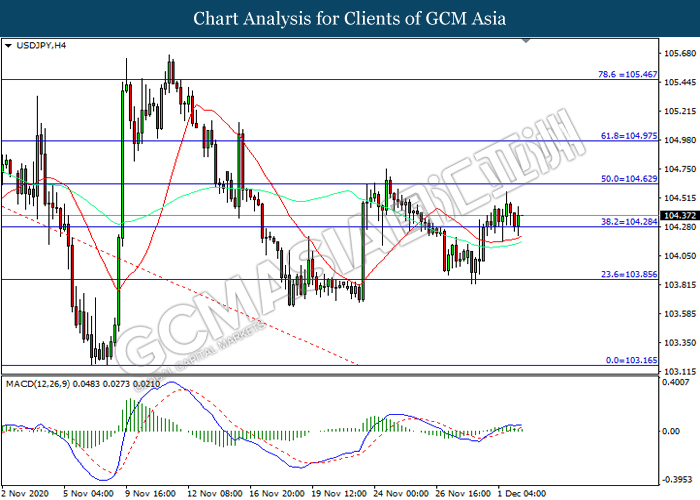The height and width of the screenshot is (500, 700).
Task: Select the 78.6 =105.467 Fibonacci label
Action: pos(627,75)
